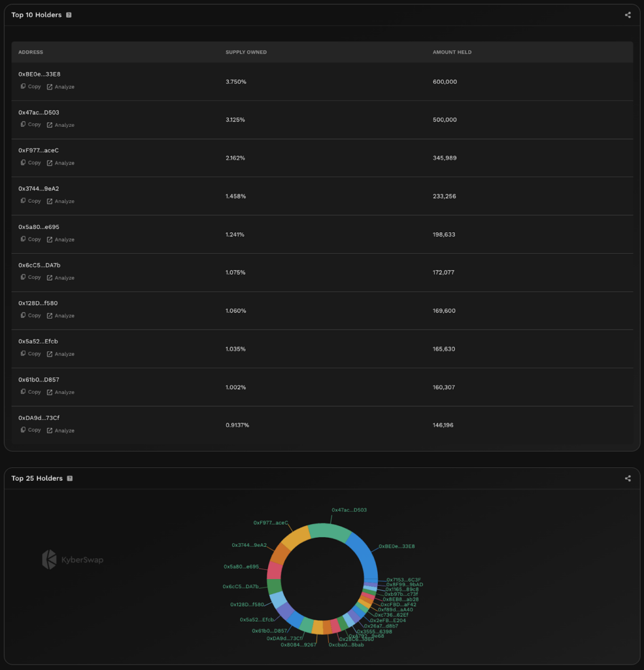
Task: Click the AMOUNT HELD column header
Action: pos(452,52)
